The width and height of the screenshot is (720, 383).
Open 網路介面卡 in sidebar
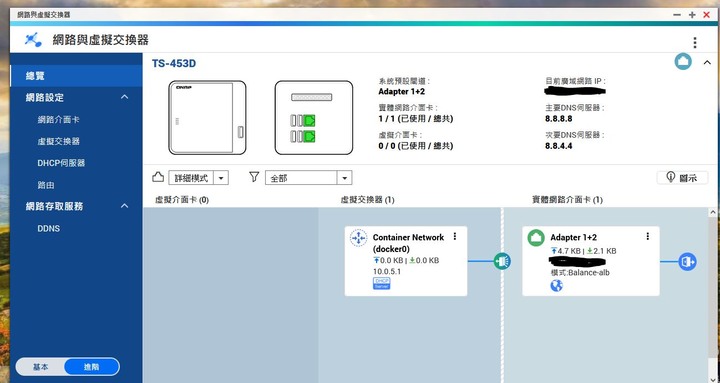tap(58, 119)
